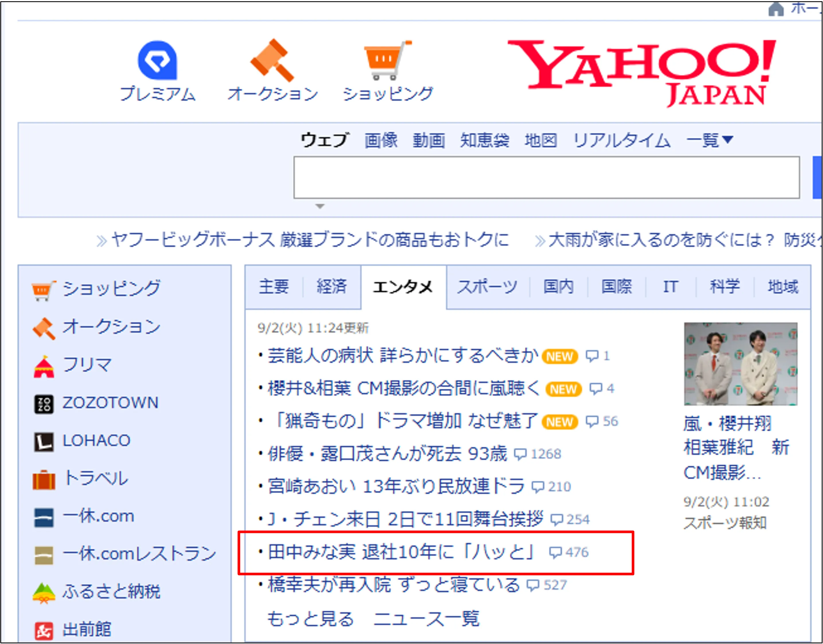Switch to the 地域 news tab
Image resolution: width=823 pixels, height=644 pixels.
[x=783, y=287]
